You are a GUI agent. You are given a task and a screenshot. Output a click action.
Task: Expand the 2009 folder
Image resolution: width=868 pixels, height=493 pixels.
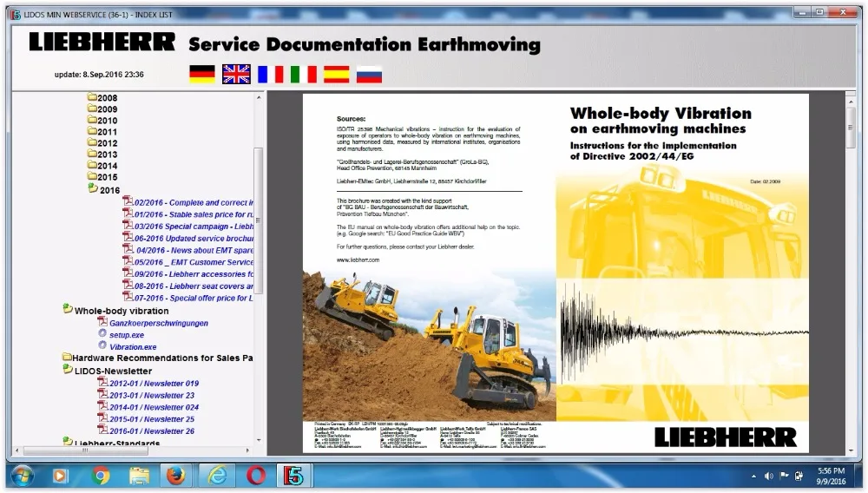tap(102, 109)
